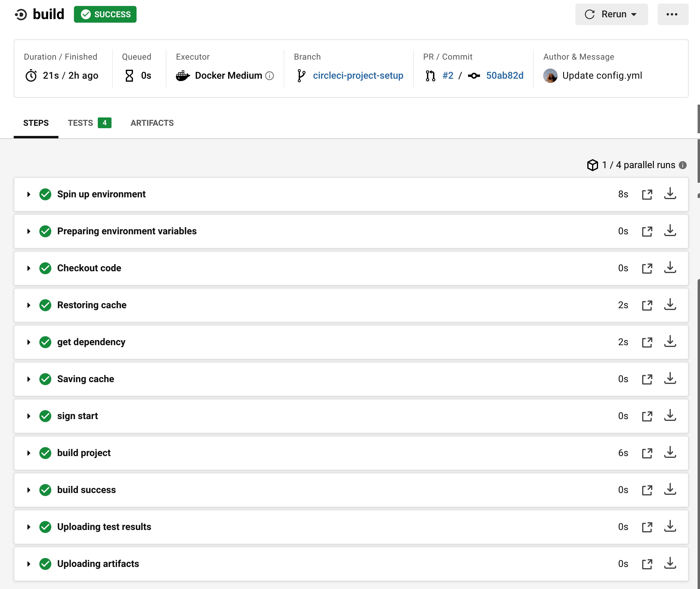Open the more options menu
Viewport: 700px width, 589px height.
point(673,14)
